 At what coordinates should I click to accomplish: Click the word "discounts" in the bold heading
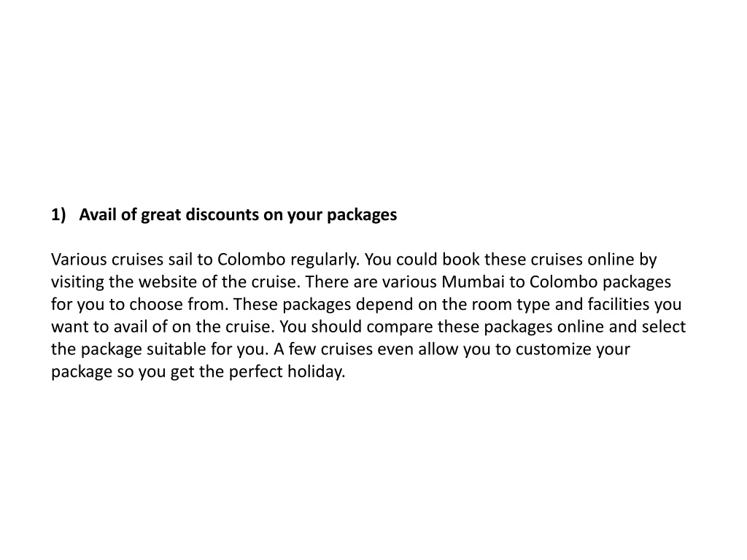click(x=222, y=215)
